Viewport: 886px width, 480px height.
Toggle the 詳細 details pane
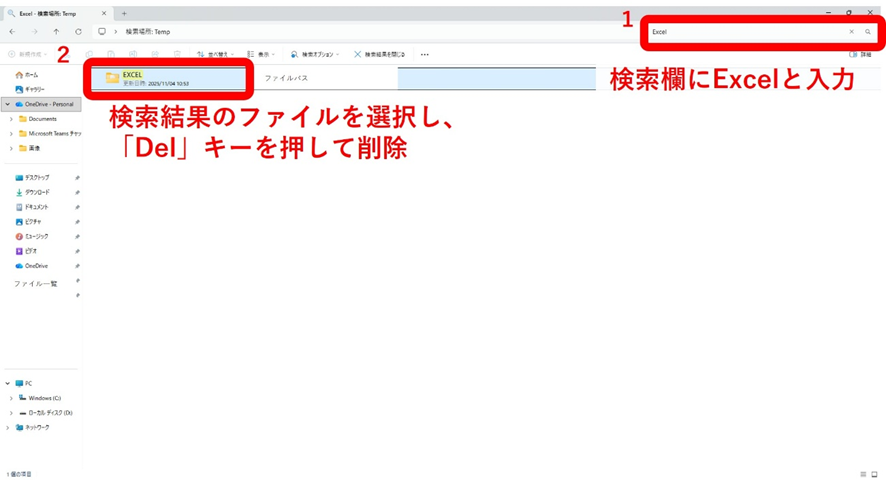click(x=860, y=55)
